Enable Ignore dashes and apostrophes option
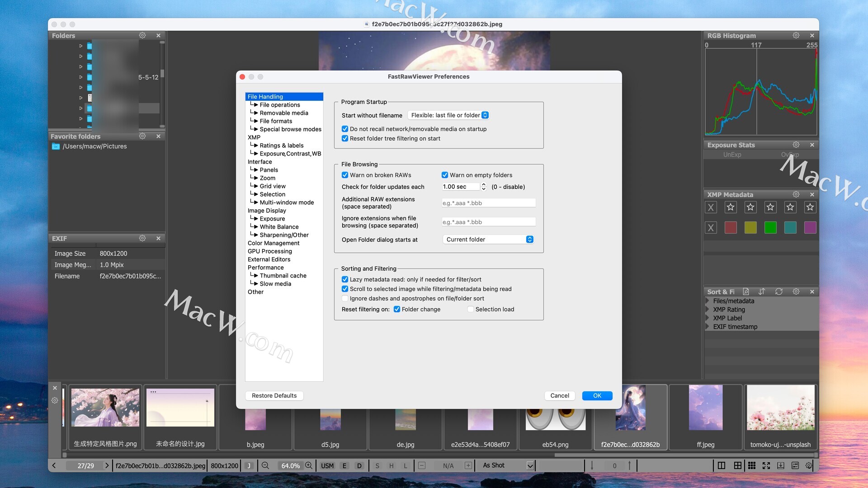 [345, 298]
